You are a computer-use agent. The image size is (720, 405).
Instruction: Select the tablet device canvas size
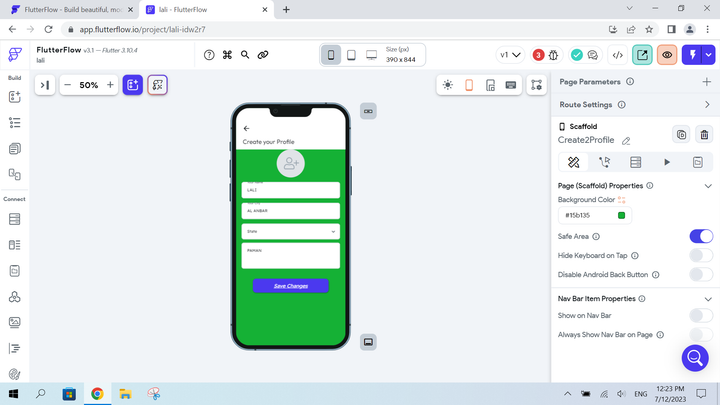coord(351,55)
